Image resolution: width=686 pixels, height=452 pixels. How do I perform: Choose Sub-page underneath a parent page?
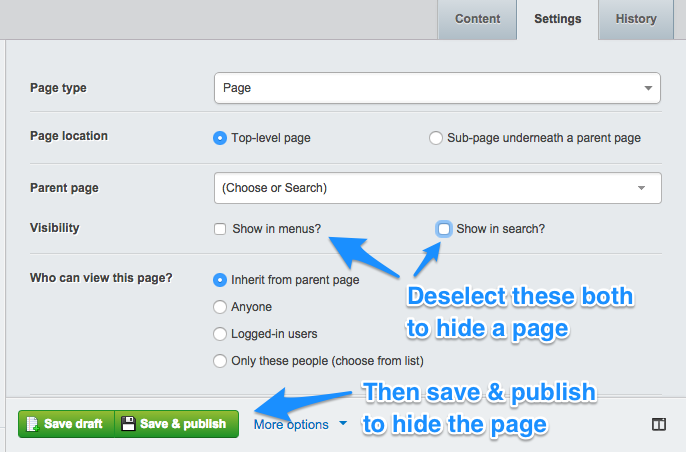click(x=436, y=138)
